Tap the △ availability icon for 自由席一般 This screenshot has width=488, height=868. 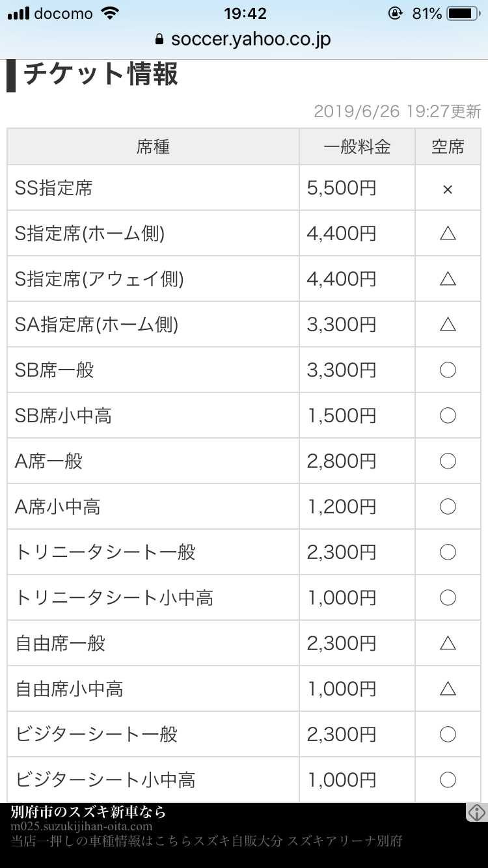448,644
